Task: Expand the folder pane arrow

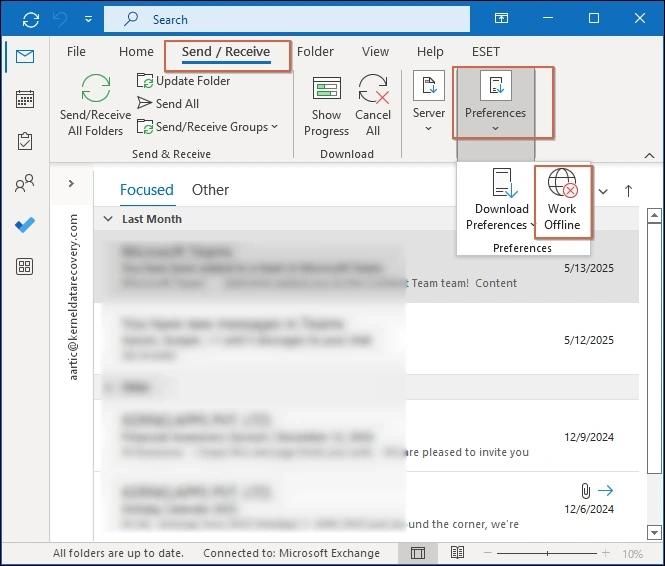Action: 71,184
